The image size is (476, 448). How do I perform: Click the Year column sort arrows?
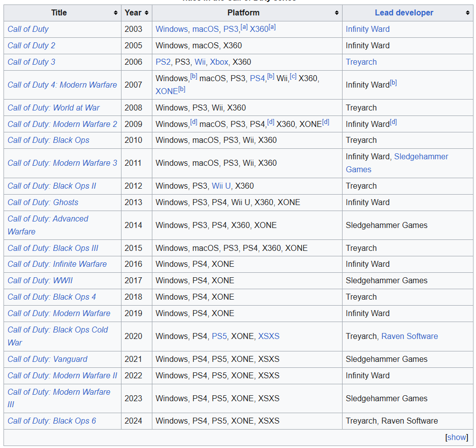point(146,13)
